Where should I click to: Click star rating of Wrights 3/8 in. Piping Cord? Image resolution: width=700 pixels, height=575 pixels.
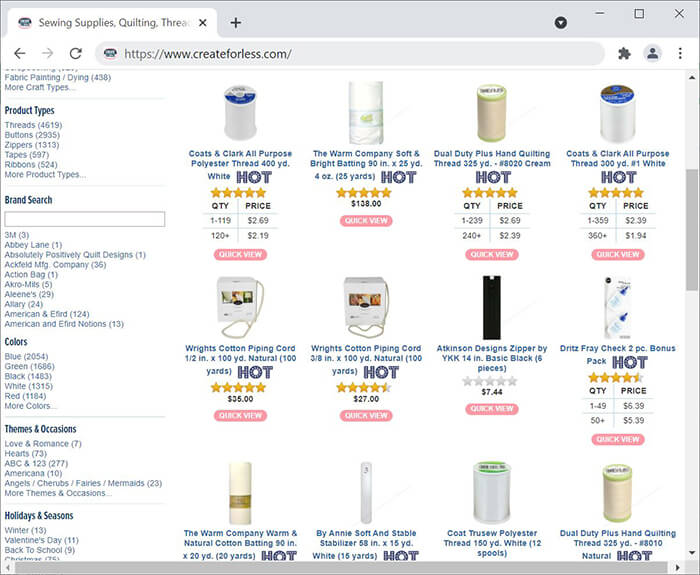coord(366,387)
